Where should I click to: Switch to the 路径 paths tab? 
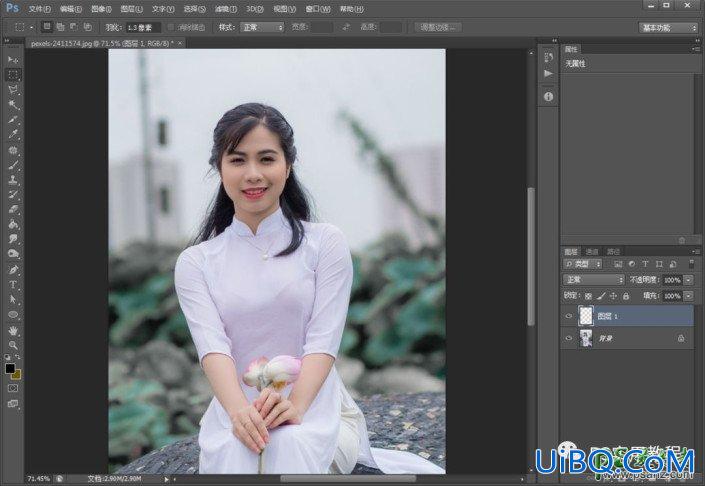[x=613, y=252]
